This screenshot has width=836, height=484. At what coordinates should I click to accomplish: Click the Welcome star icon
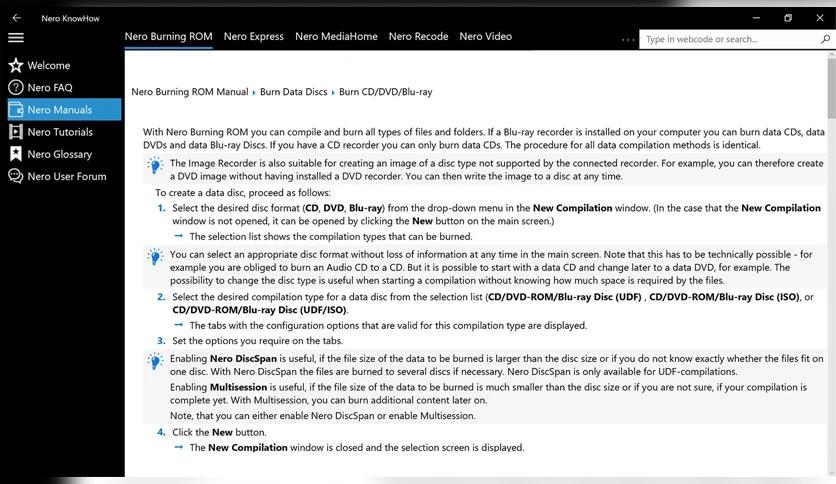pos(15,65)
